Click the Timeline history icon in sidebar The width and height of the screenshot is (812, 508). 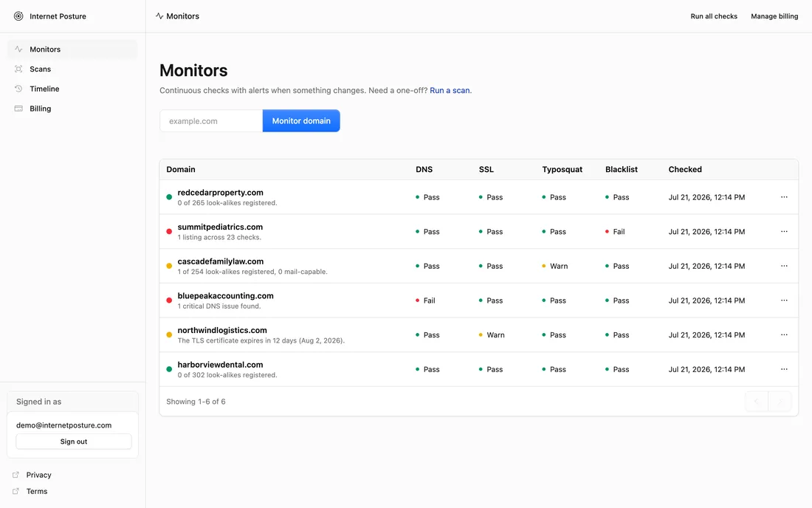coord(18,89)
